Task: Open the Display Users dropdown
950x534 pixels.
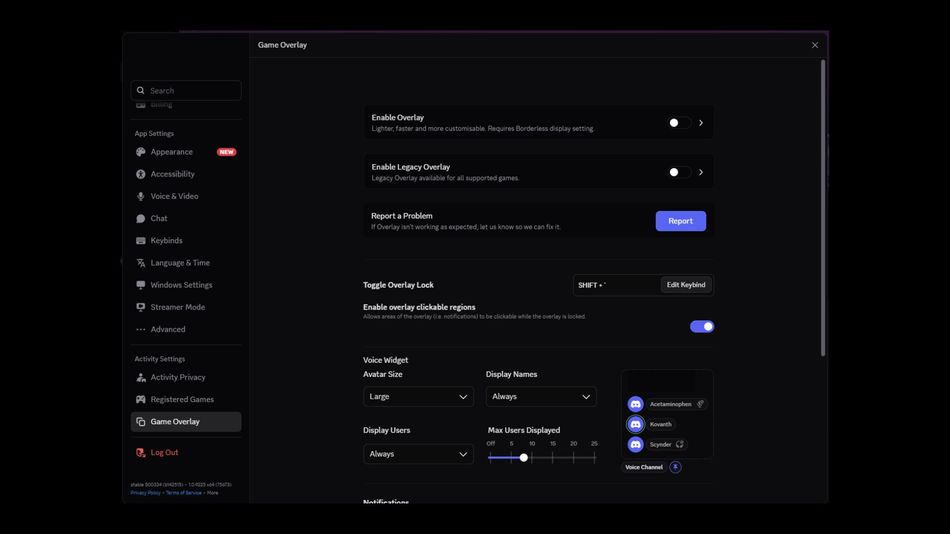Action: click(419, 454)
